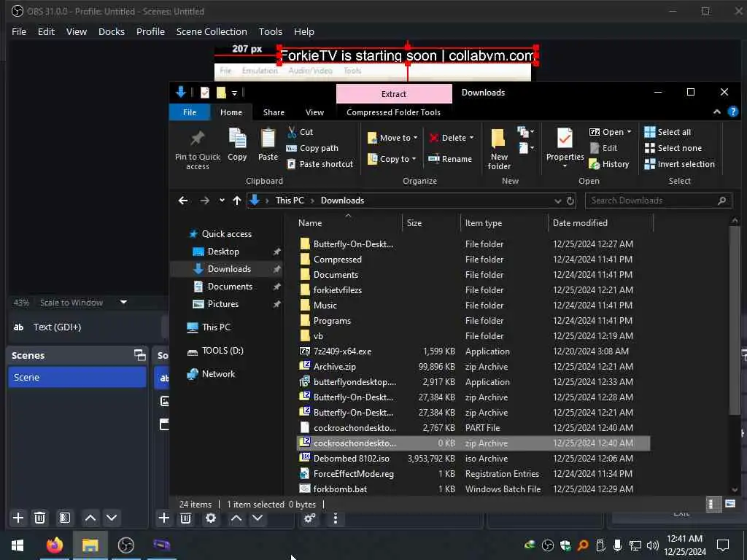The height and width of the screenshot is (560, 747).
Task: Click the Copy ribbon icon
Action: pos(237,139)
